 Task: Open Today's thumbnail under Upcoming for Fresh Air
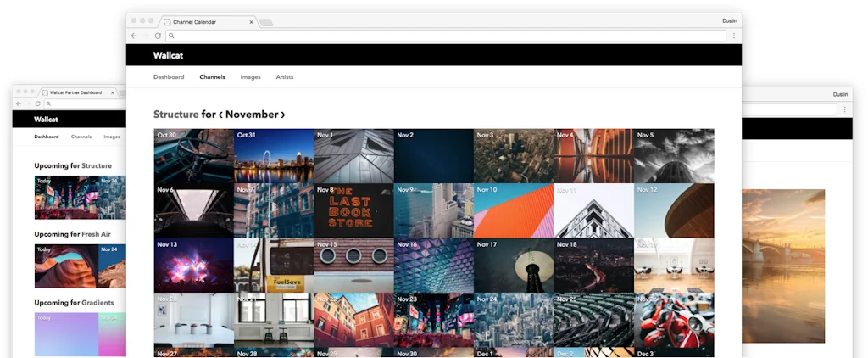click(65, 266)
